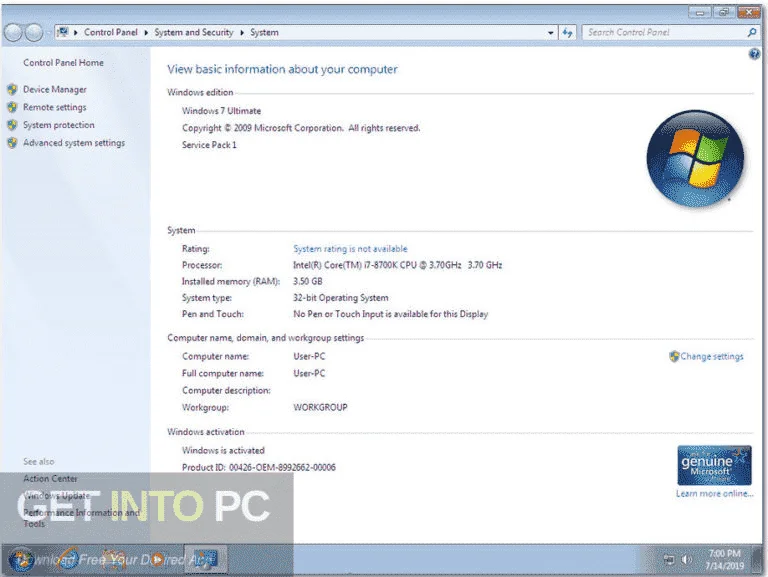Click the WORKGROUP value
The width and height of the screenshot is (768, 577).
point(320,408)
